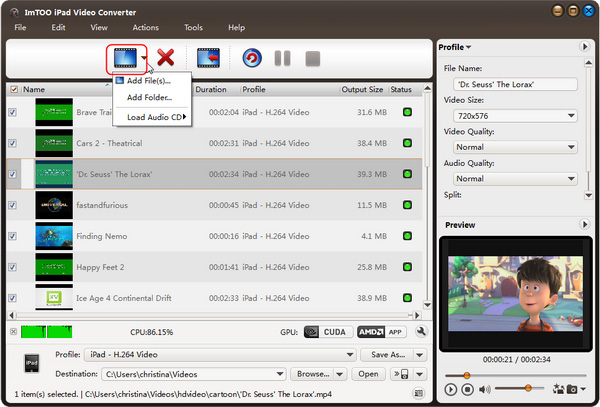This screenshot has width=600, height=407.
Task: Toggle the select-all checkbox in Name header
Action: [x=14, y=90]
